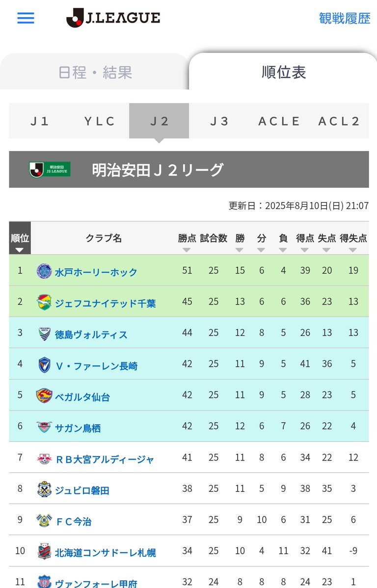Click the JEF United Chiba crest
This screenshot has width=377, height=588.
pyautogui.click(x=44, y=302)
